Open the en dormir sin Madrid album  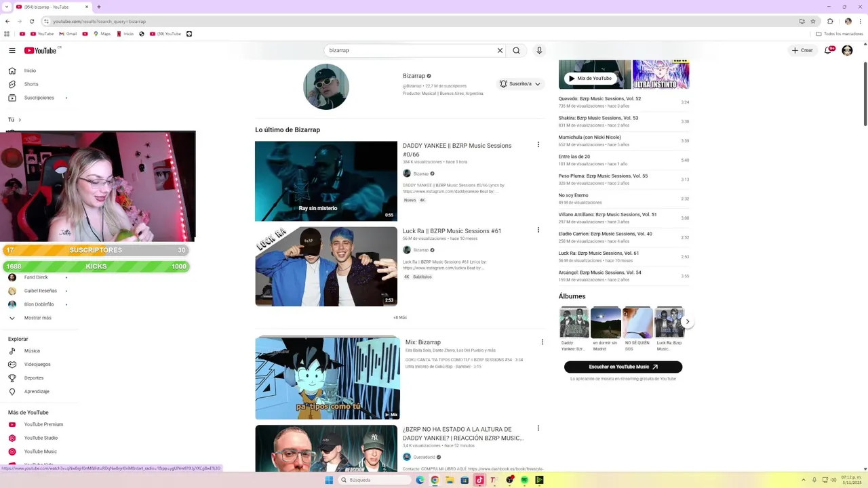pos(606,329)
